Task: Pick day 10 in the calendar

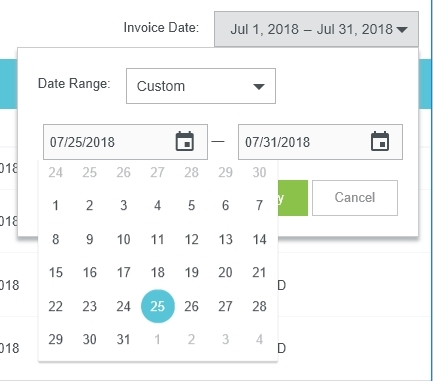Action: point(123,239)
